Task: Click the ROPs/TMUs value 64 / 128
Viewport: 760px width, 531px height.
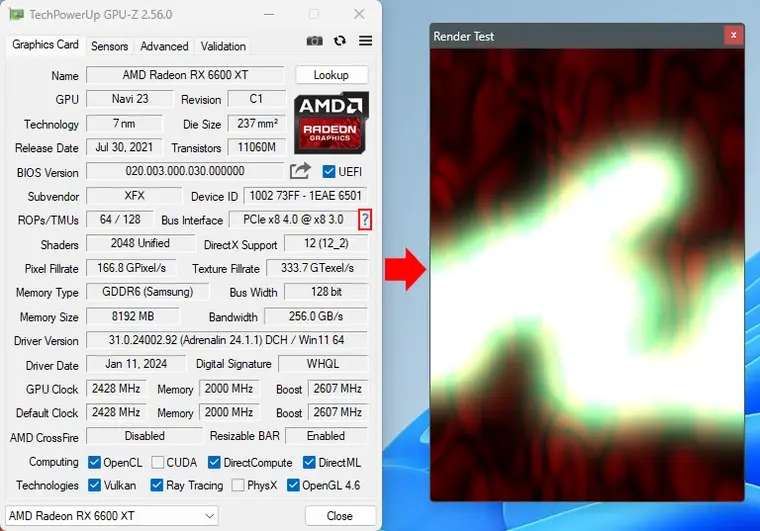Action: pos(120,219)
